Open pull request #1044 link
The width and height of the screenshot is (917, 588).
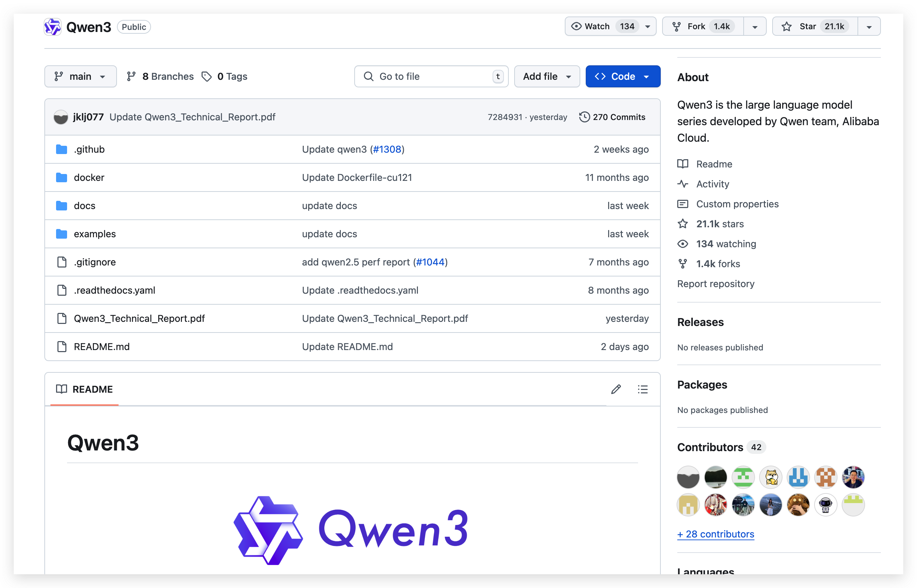[x=430, y=262]
